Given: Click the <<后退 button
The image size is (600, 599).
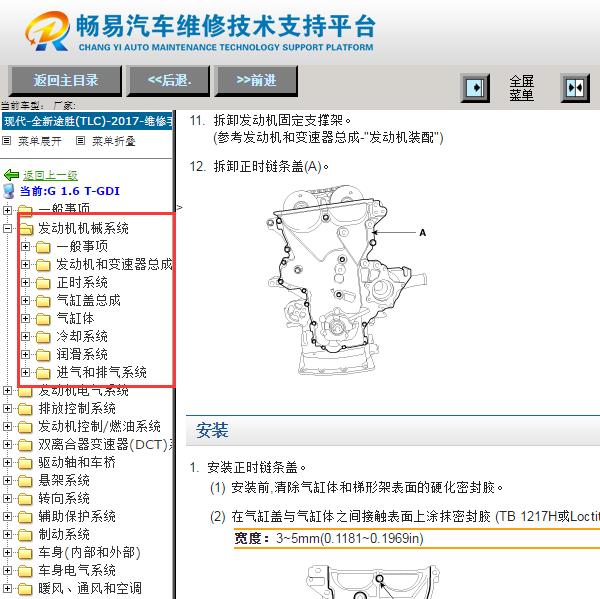Looking at the screenshot, I should [169, 80].
